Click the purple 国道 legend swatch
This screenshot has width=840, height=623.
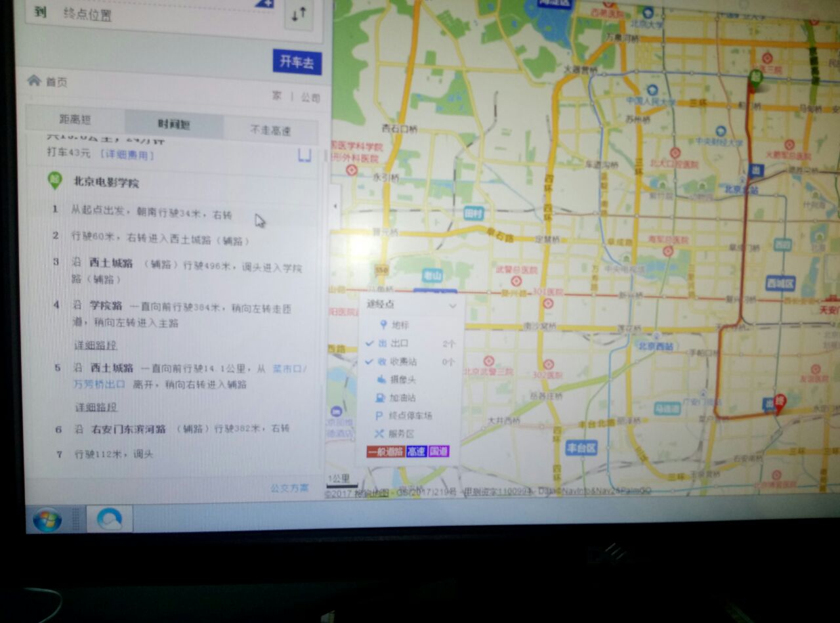point(438,452)
